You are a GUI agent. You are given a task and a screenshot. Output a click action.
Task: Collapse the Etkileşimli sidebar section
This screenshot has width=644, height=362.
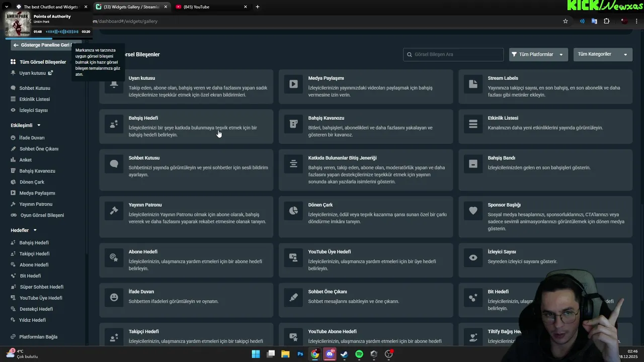tap(26, 125)
